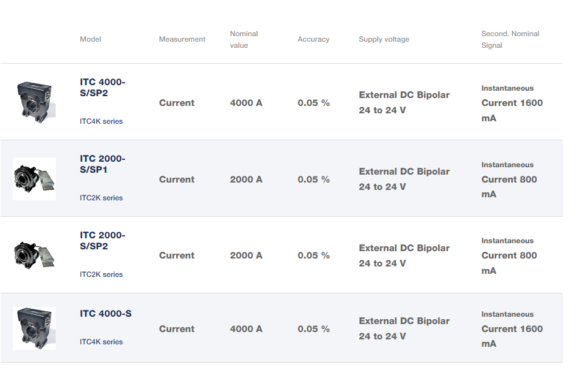Select Current 800 mA in ITC 2000-S/SP1 row
The image size is (588, 370).
pos(509,186)
